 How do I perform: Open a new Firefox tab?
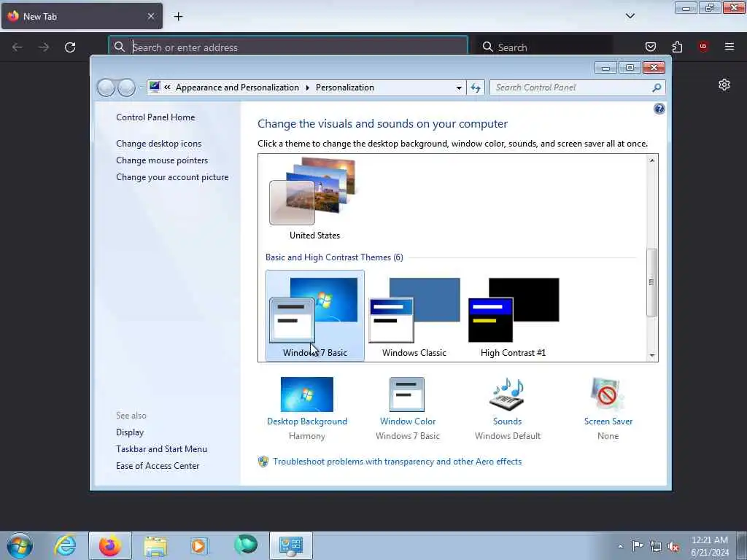(x=178, y=17)
